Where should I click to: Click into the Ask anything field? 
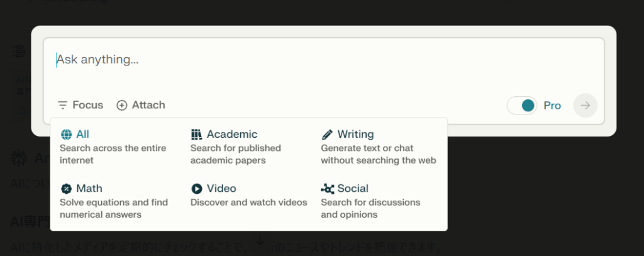click(x=314, y=60)
